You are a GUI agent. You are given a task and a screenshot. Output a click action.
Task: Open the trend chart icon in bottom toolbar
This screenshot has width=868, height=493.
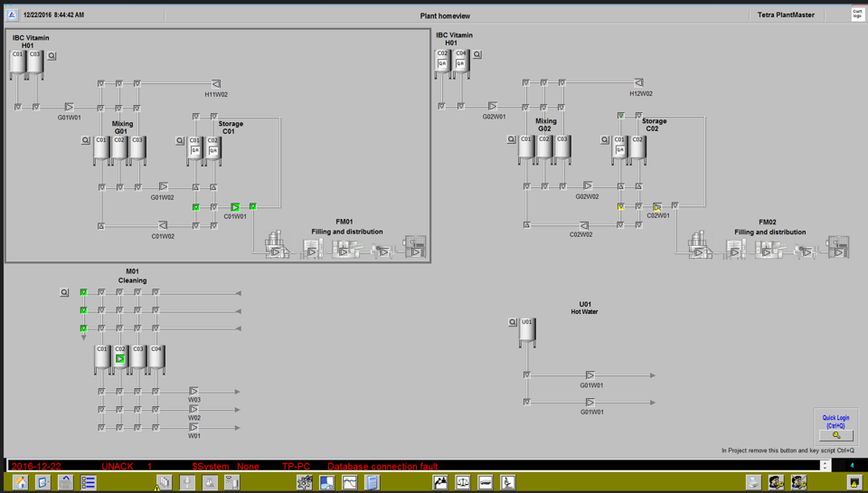[x=349, y=483]
